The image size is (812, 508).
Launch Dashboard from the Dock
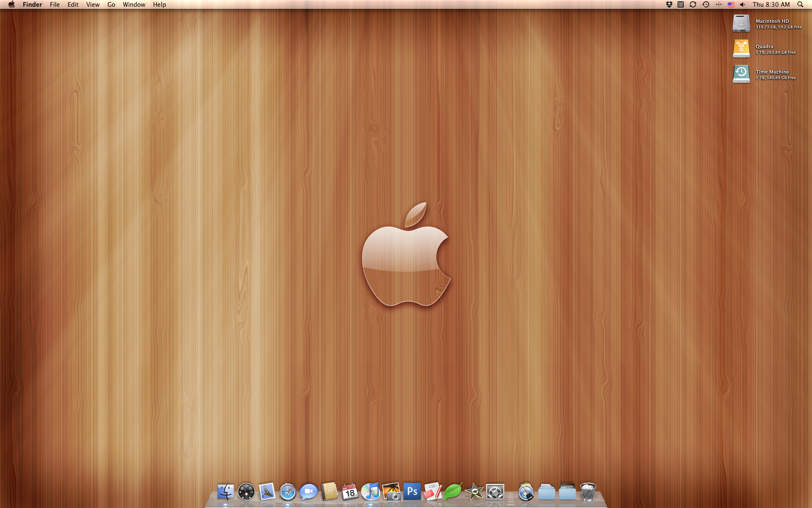(246, 492)
